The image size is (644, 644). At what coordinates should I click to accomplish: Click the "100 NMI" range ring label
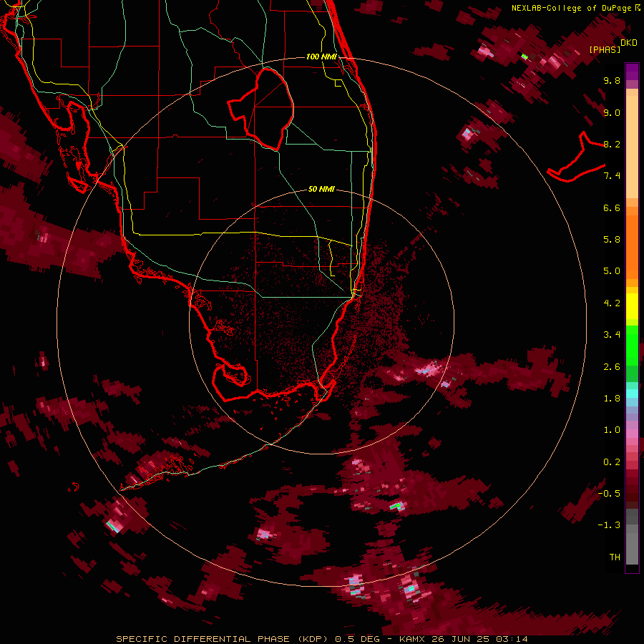coord(321,57)
